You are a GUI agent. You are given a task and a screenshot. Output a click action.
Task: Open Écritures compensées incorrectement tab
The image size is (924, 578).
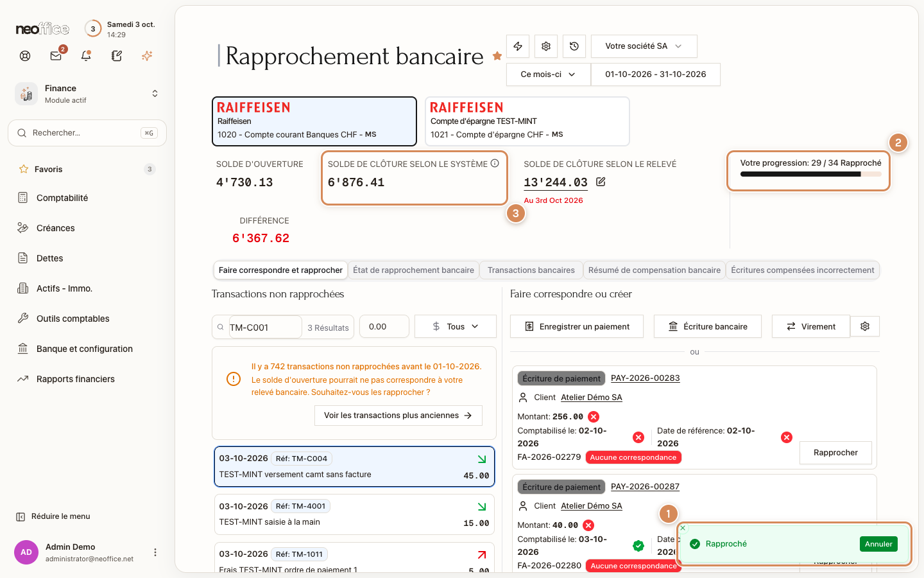point(803,270)
